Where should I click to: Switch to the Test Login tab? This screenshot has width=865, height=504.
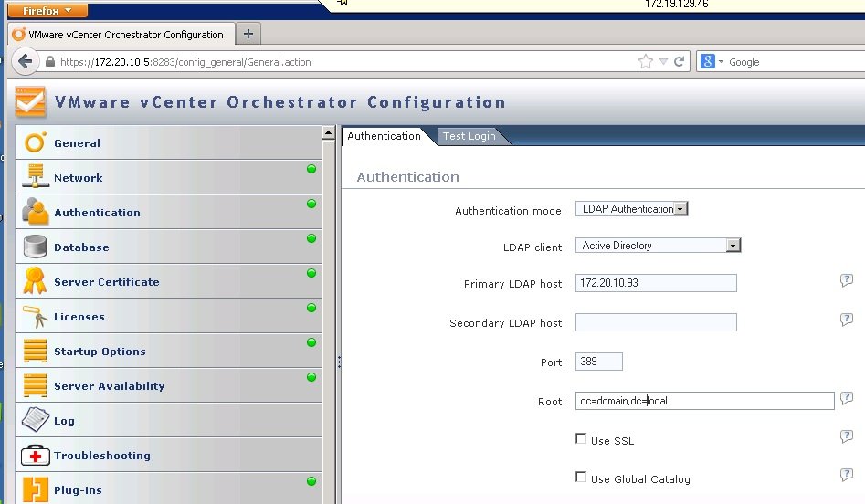pyautogui.click(x=469, y=136)
